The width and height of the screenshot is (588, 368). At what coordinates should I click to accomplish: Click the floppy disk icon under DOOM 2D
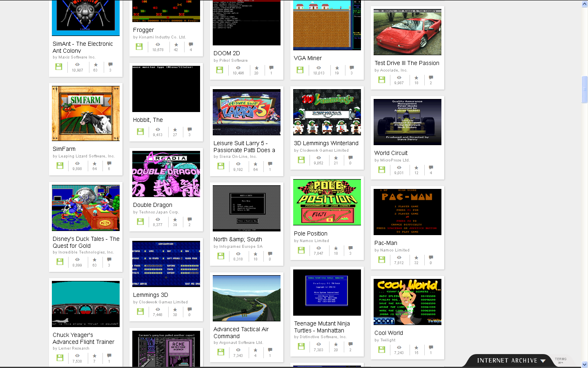point(220,70)
